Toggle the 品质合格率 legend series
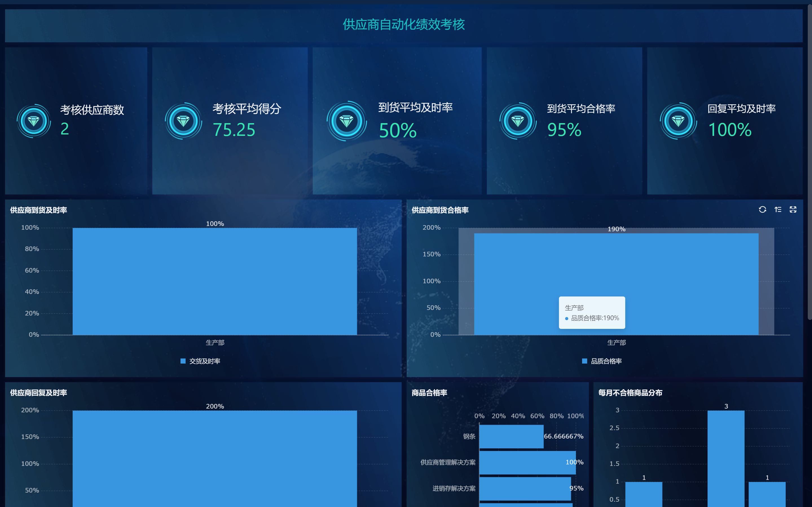This screenshot has width=812, height=507. [602, 361]
